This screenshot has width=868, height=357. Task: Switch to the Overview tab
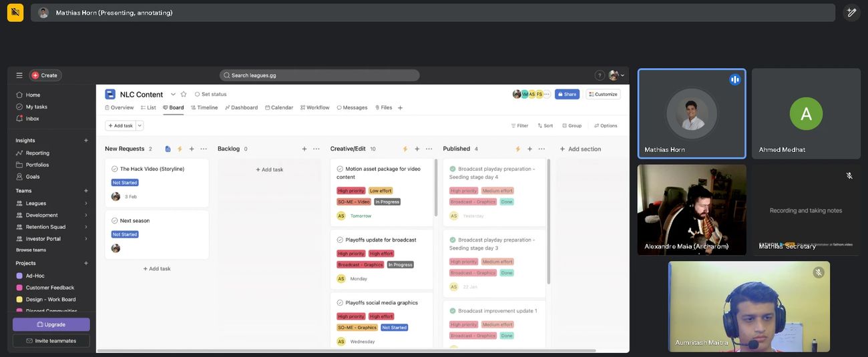[x=119, y=107]
